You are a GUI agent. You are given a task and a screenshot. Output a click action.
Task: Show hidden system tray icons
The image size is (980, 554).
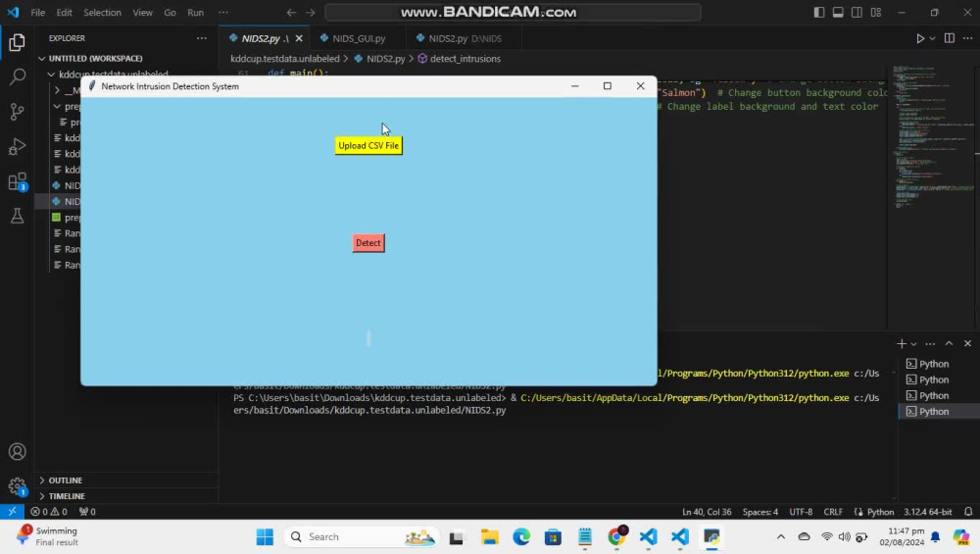[x=781, y=536]
